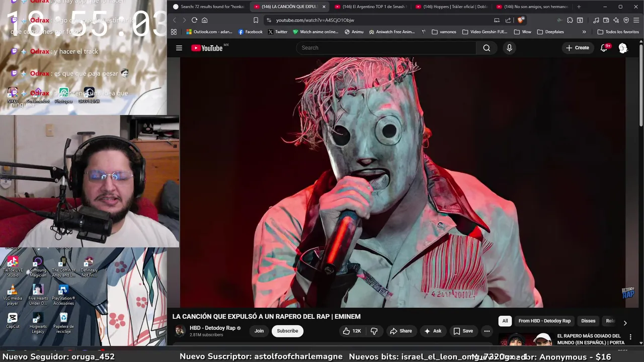Open the HBD - Detodoy Rap channel avatar

coord(180,331)
